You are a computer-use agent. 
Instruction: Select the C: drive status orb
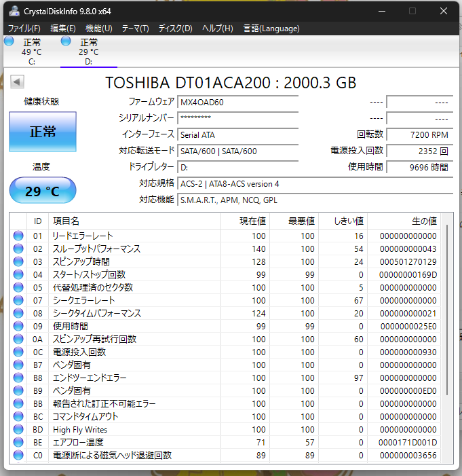9,41
